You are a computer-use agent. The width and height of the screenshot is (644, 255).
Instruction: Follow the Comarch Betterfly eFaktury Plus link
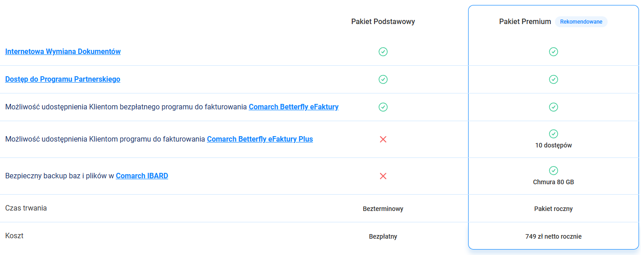point(260,139)
